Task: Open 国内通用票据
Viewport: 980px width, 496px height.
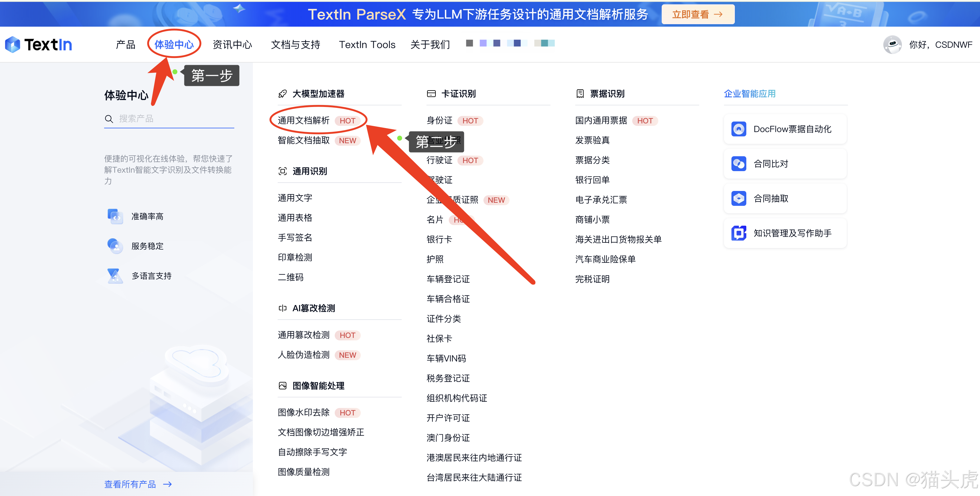Action: [x=601, y=121]
